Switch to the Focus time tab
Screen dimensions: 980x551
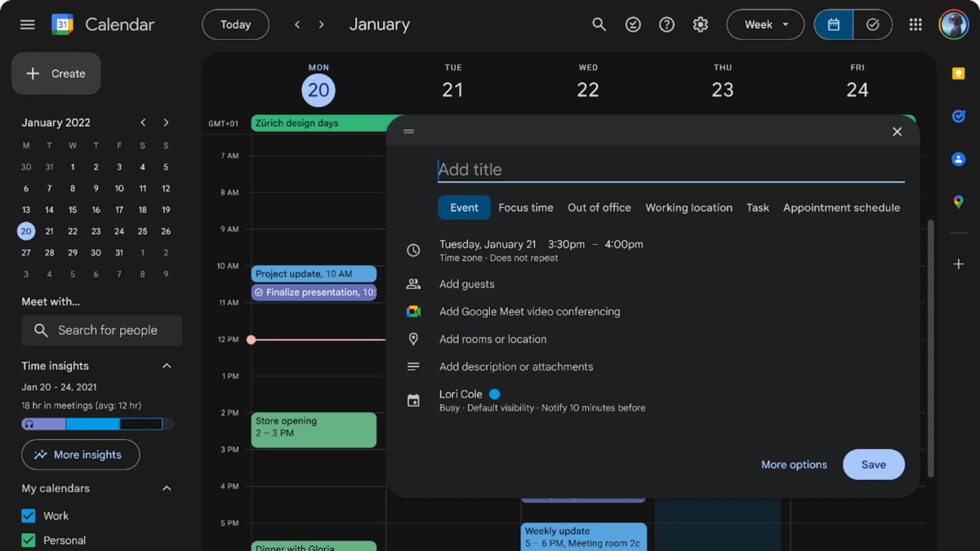coord(525,207)
